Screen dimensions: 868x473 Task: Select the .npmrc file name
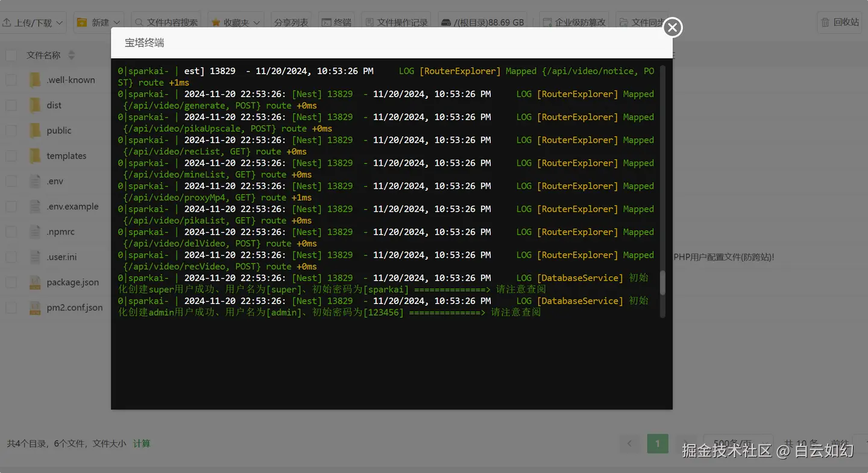click(60, 232)
